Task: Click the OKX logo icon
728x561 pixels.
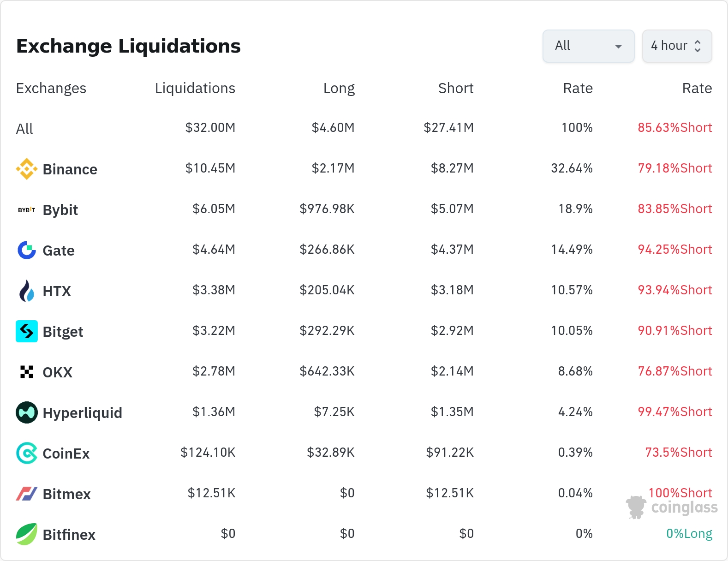Action: pyautogui.click(x=27, y=372)
